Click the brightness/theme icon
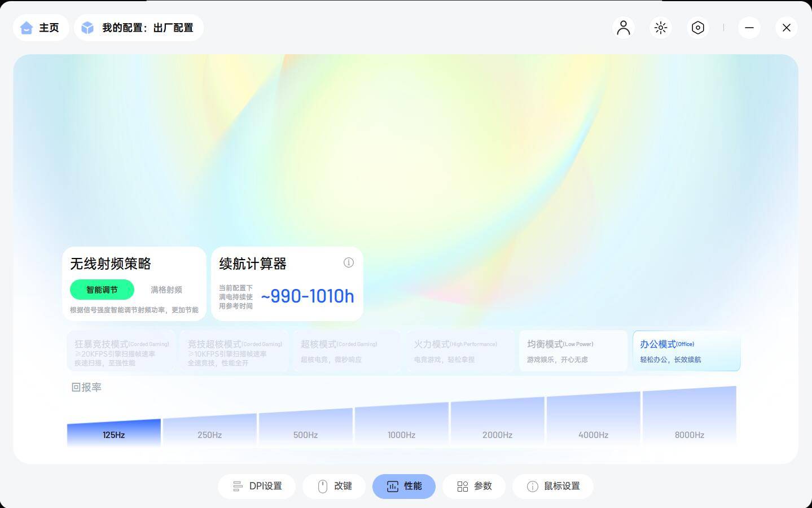The height and width of the screenshot is (508, 812). pos(660,27)
